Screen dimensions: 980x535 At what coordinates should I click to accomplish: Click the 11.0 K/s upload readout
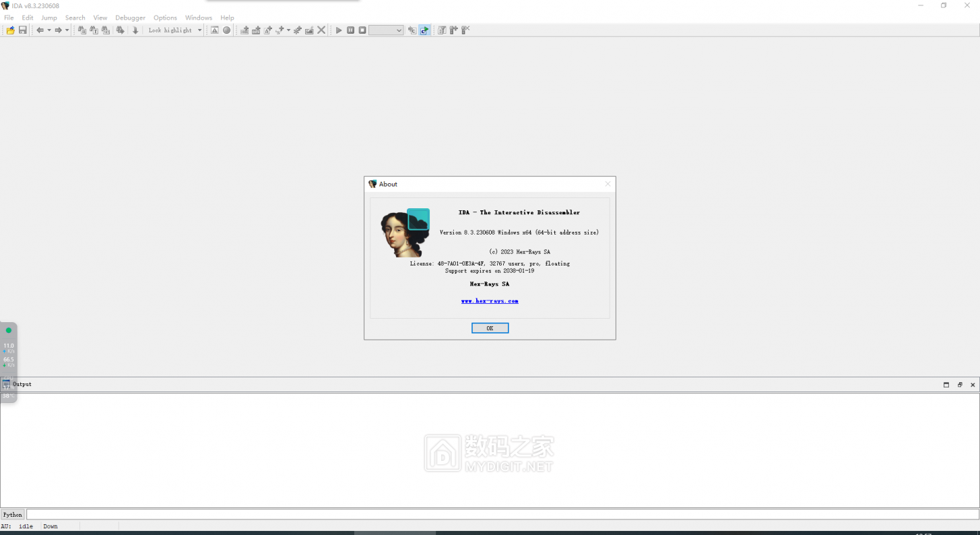click(x=9, y=348)
